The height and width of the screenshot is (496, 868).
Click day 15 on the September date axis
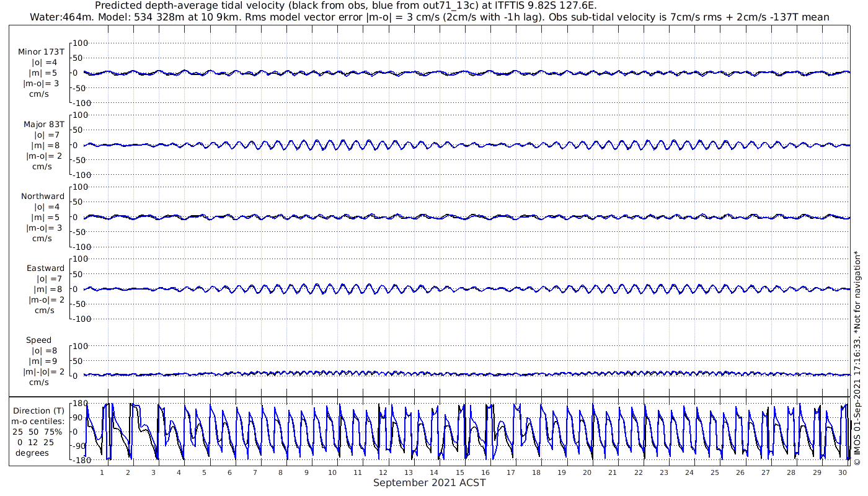point(459,472)
